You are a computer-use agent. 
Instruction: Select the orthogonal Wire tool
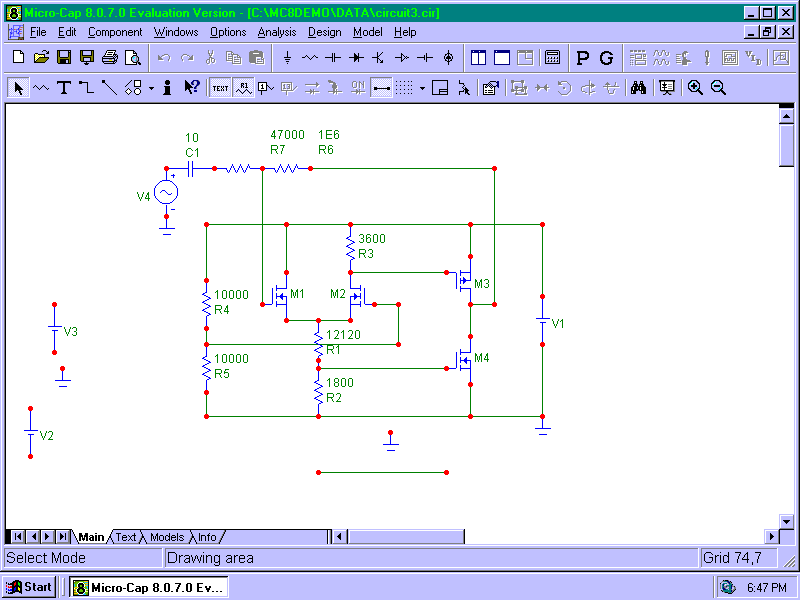click(x=87, y=88)
